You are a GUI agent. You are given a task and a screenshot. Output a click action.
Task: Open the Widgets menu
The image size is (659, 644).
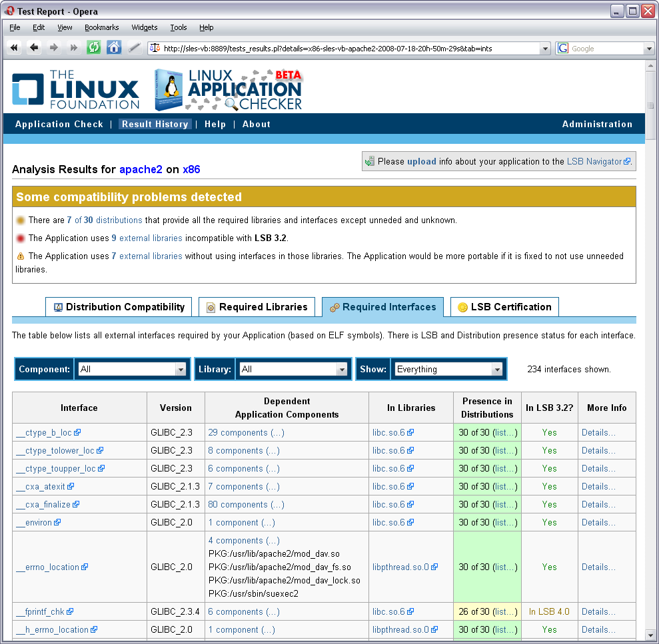(145, 27)
